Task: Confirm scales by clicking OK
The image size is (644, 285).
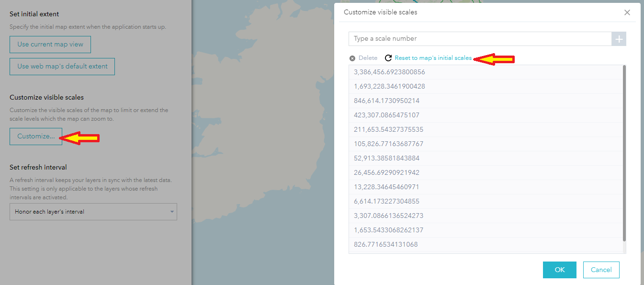Action: pos(559,270)
